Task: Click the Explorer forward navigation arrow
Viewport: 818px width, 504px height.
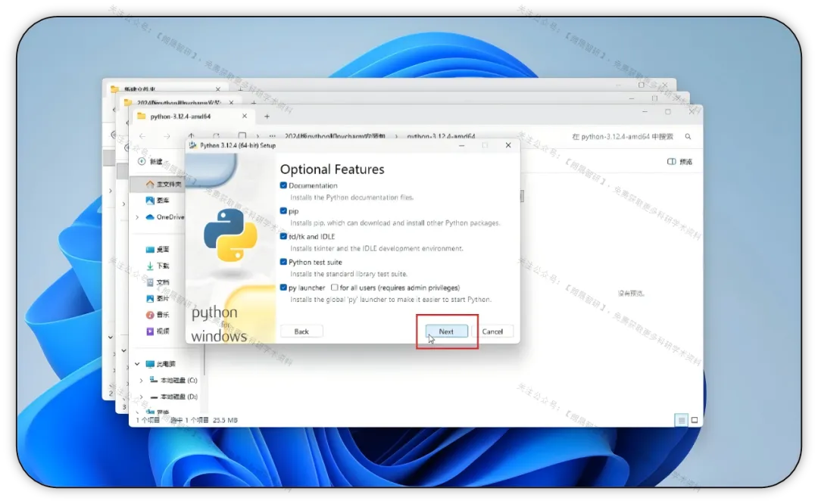Action: 167,136
